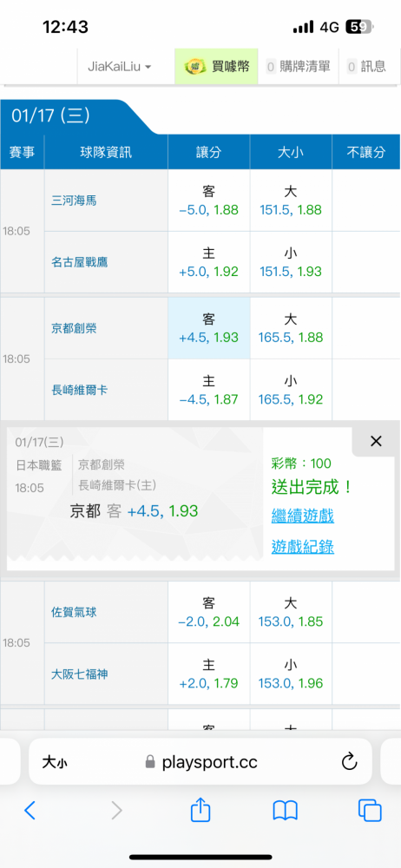The height and width of the screenshot is (868, 401).
Task: Open the 購牌清單 tab
Action: tap(298, 67)
